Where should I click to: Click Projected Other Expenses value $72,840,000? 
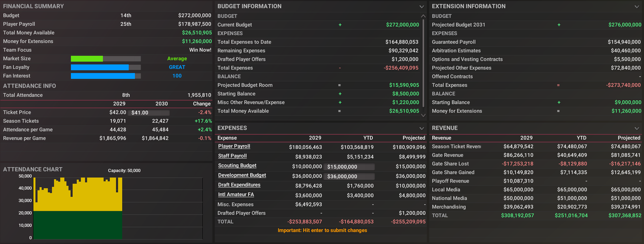click(x=626, y=68)
